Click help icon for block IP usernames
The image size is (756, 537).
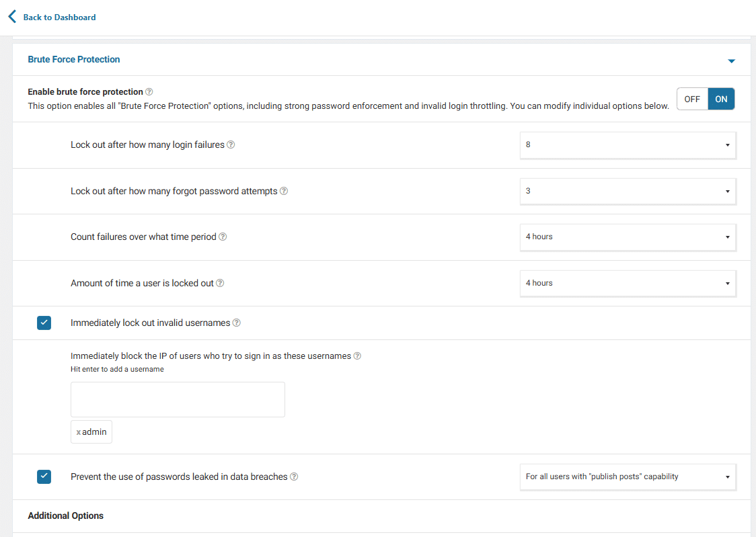pos(357,356)
